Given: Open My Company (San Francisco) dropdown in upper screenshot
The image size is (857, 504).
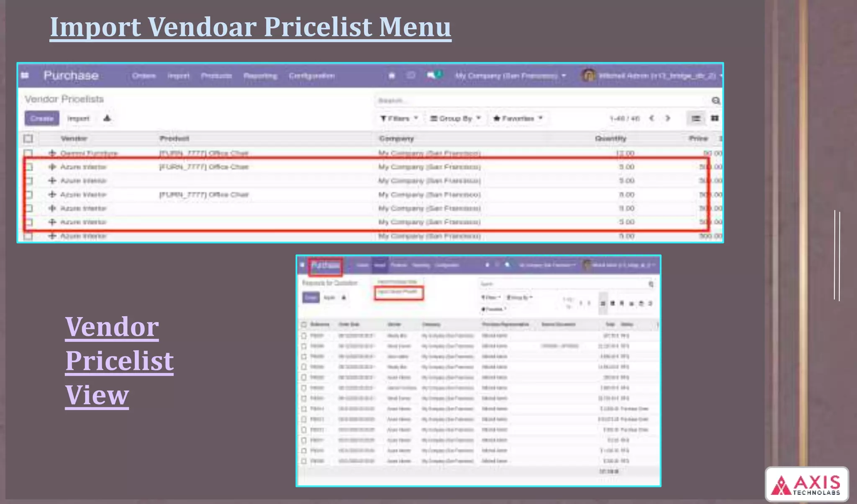Looking at the screenshot, I should [510, 76].
